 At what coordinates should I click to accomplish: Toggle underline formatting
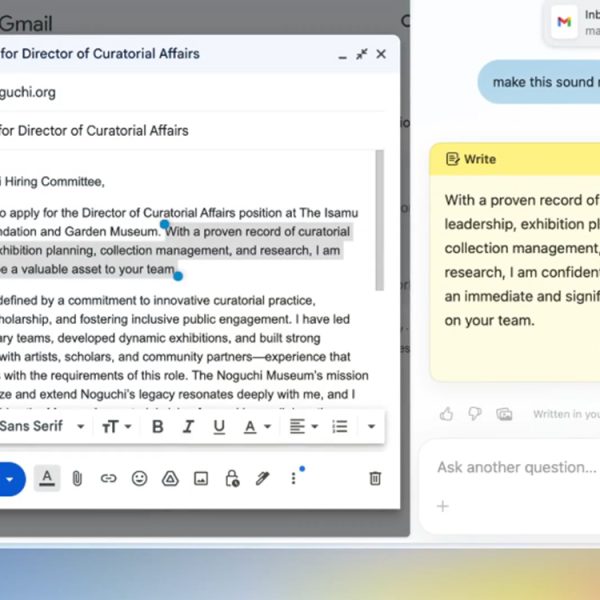219,427
